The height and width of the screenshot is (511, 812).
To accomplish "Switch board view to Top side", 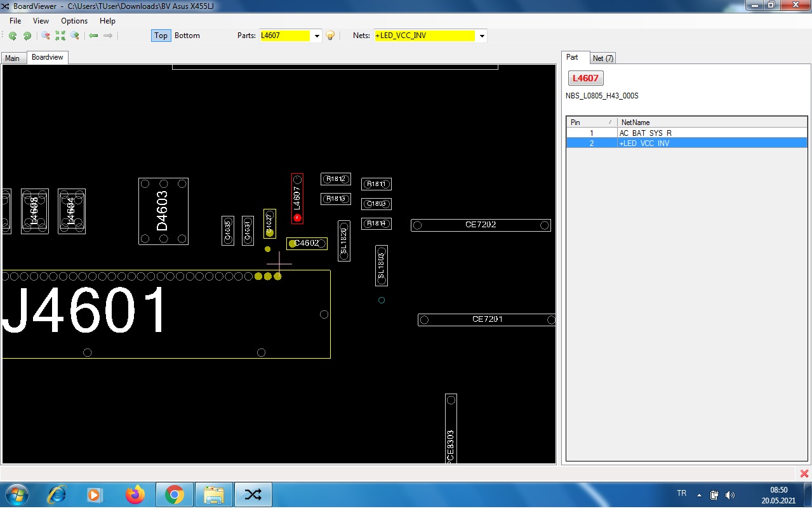I will 161,36.
